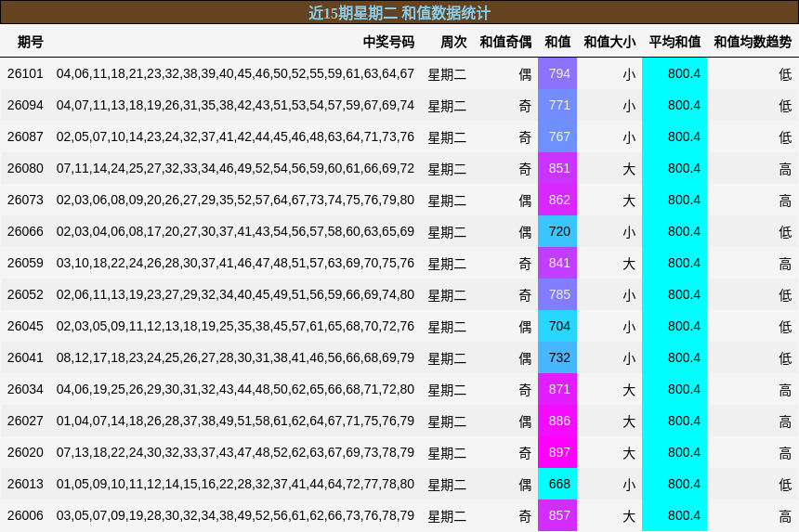Select period number 26045

(25, 326)
